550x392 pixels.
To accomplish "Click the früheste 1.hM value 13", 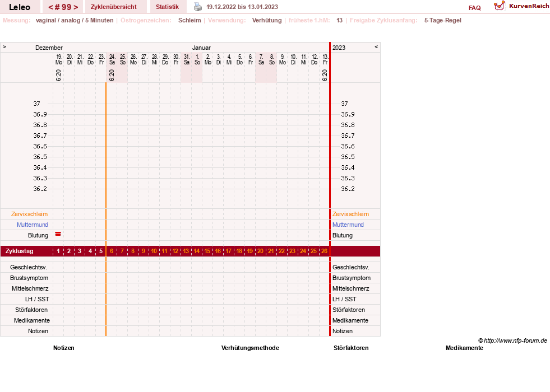I will (x=339, y=20).
